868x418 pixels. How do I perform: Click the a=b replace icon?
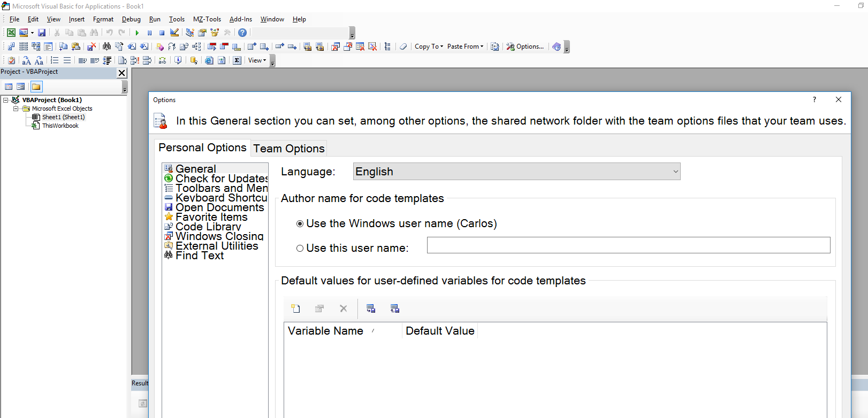pyautogui.click(x=162, y=60)
